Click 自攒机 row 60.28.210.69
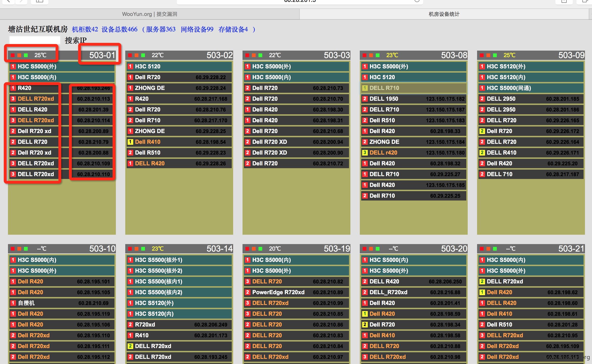Viewport: 592px width, 364px height. pos(62,303)
